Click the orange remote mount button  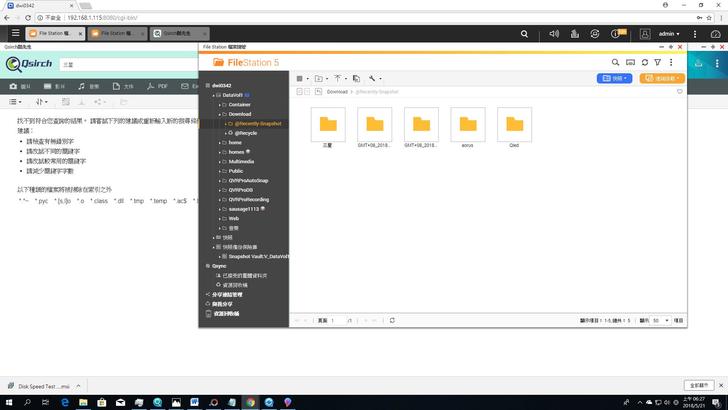pos(662,78)
